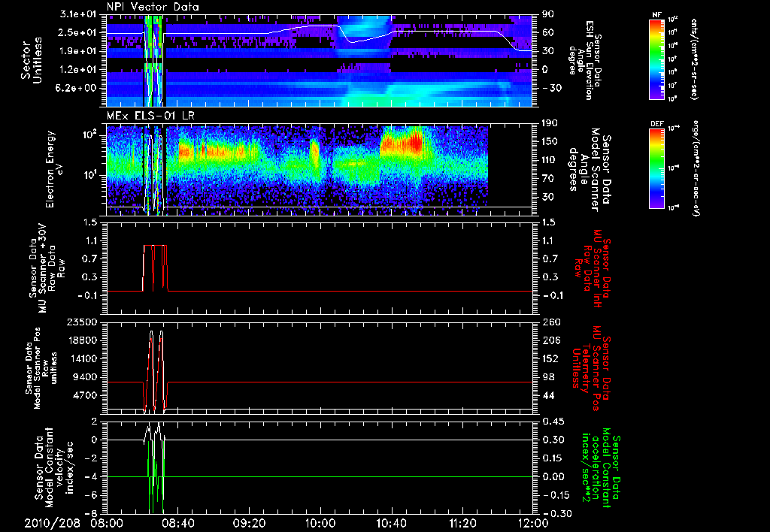This screenshot has height=532, width=770.
Task: Click the 12:00 time tick label
Action: coord(533,523)
